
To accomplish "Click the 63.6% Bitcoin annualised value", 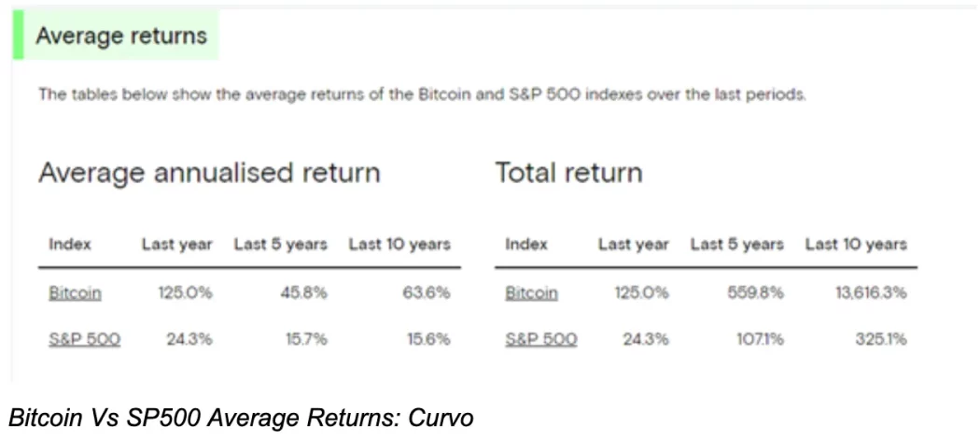I will pyautogui.click(x=426, y=293).
